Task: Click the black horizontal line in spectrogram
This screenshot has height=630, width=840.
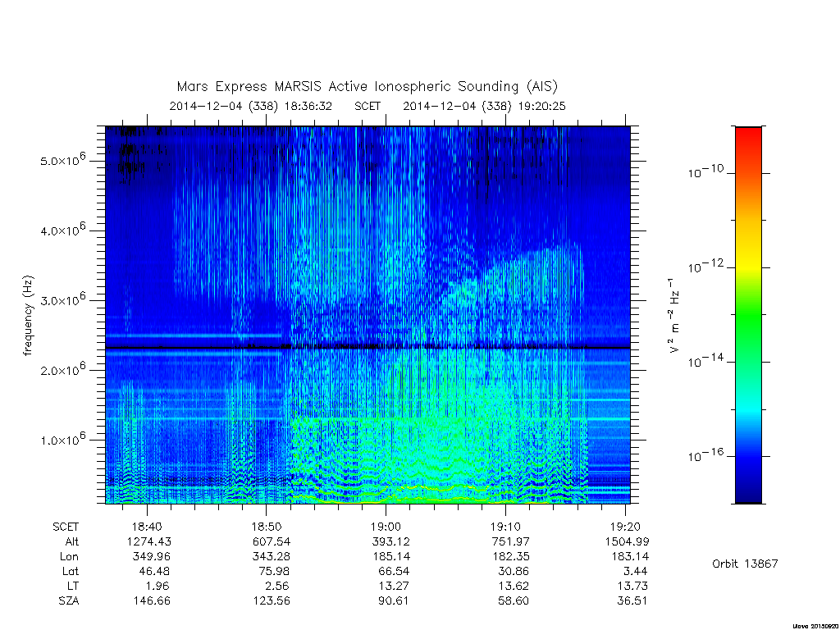Action: 367,348
